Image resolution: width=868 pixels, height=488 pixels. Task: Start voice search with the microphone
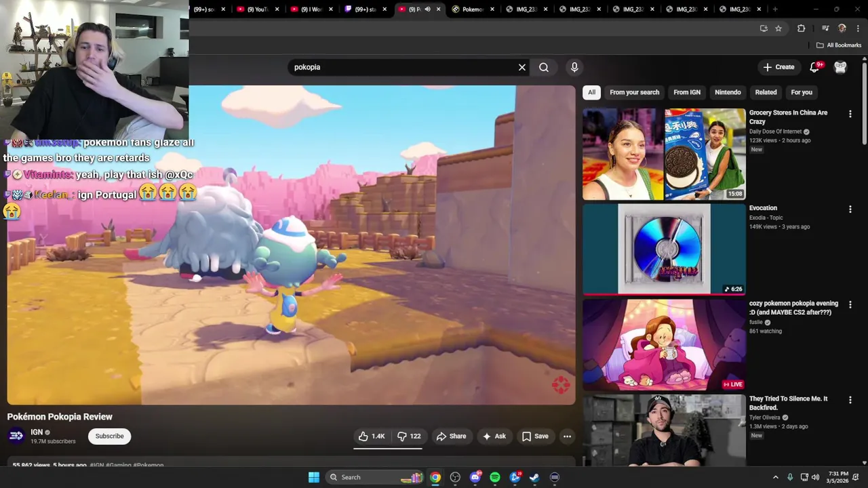click(574, 67)
